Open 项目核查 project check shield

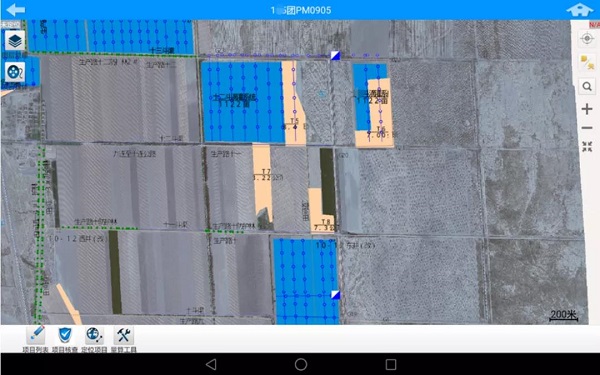point(65,339)
